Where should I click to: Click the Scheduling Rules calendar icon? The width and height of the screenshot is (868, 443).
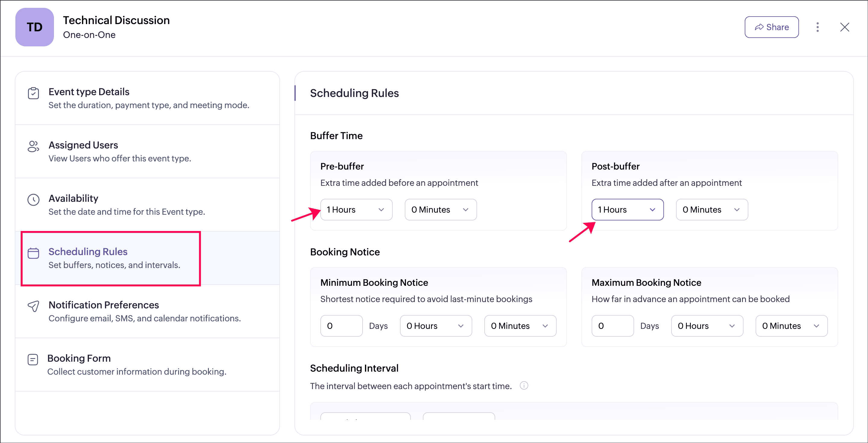click(33, 253)
